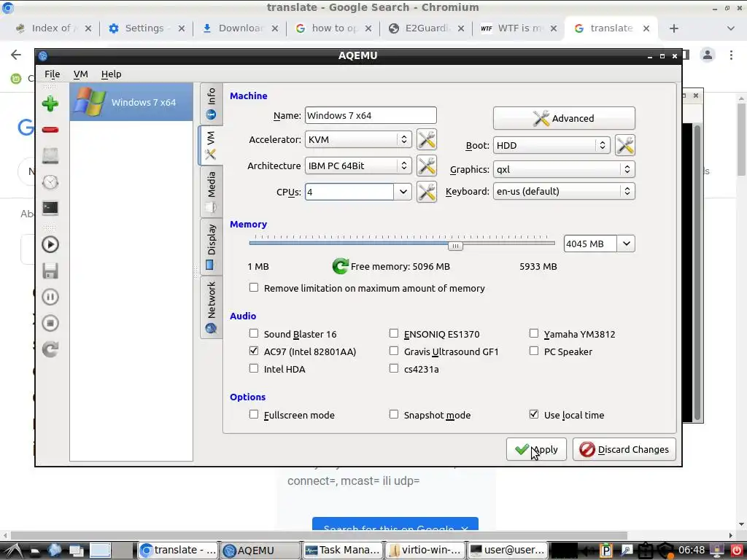Click the memory slider handle
Viewport: 747px width, 560px height.
455,246
